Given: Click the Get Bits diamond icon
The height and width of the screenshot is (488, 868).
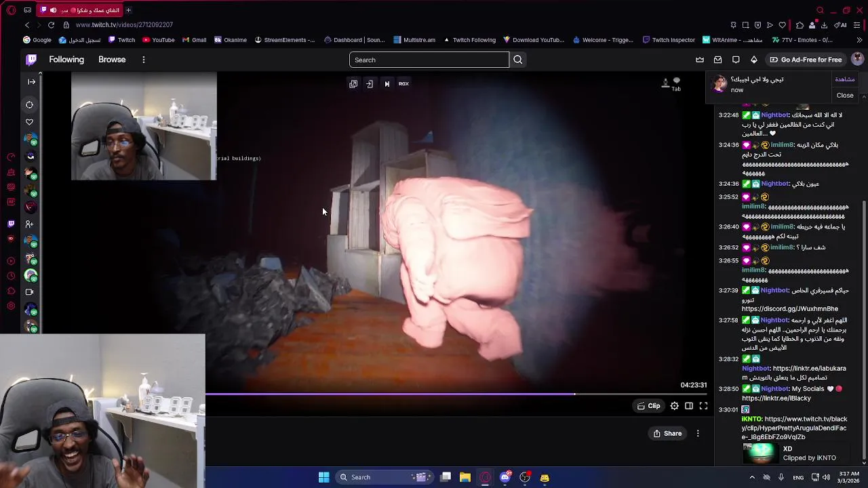Looking at the screenshot, I should point(753,60).
